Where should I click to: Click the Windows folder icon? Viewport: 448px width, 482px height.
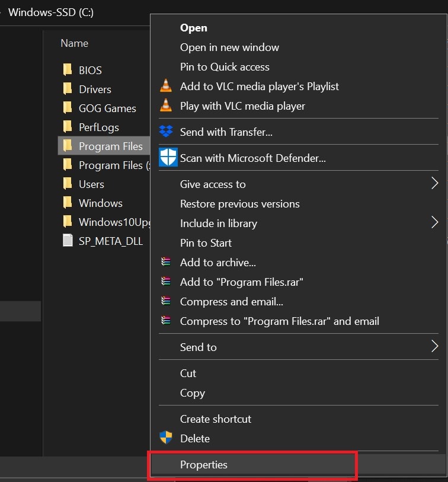click(68, 203)
